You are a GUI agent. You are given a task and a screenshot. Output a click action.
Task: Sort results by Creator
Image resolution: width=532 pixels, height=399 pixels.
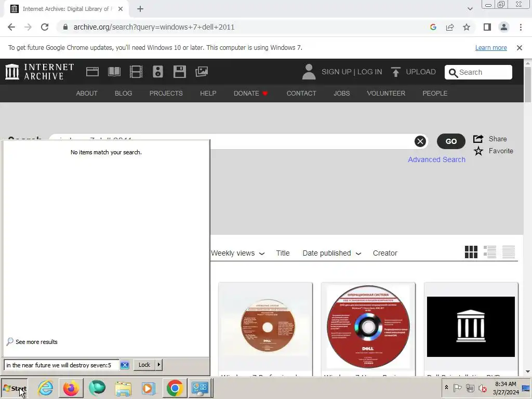coord(385,253)
